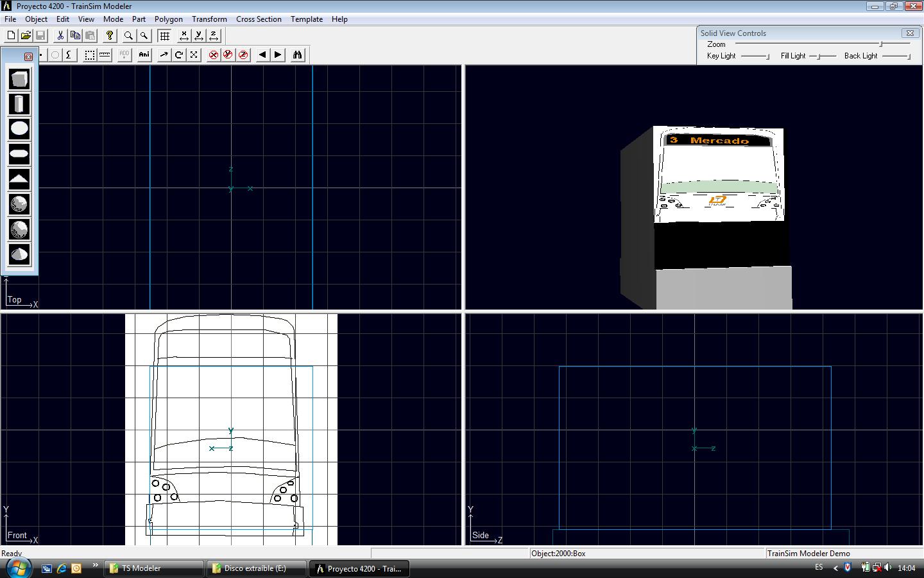Image resolution: width=924 pixels, height=578 pixels.
Task: Open the Transform menu
Action: 209,19
